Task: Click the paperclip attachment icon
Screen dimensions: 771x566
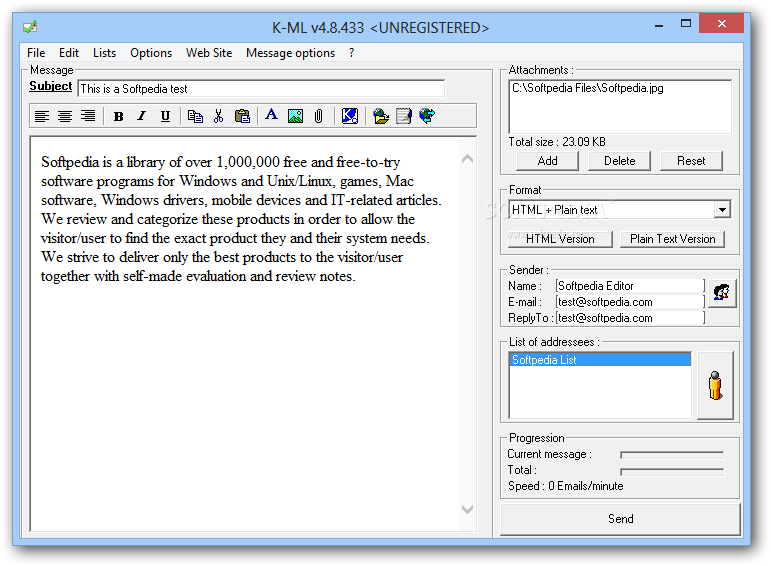Action: click(319, 116)
